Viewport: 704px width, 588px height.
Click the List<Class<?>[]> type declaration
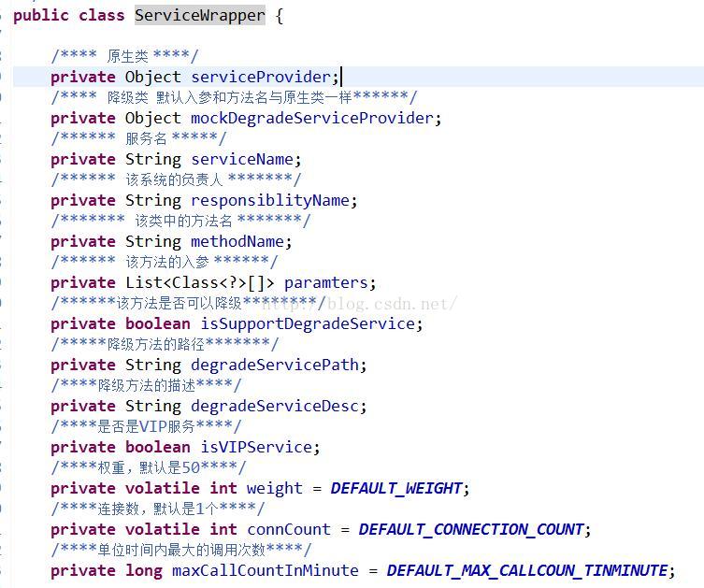[x=200, y=282]
